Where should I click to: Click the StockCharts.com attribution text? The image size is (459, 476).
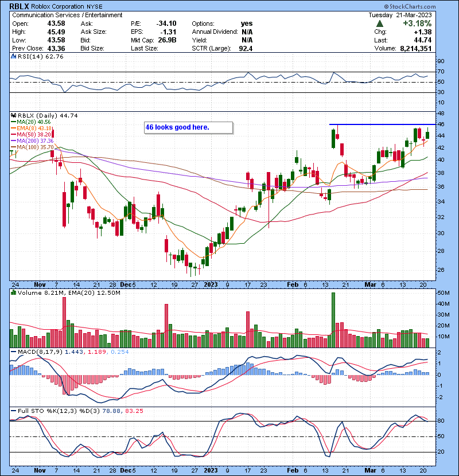point(410,6)
